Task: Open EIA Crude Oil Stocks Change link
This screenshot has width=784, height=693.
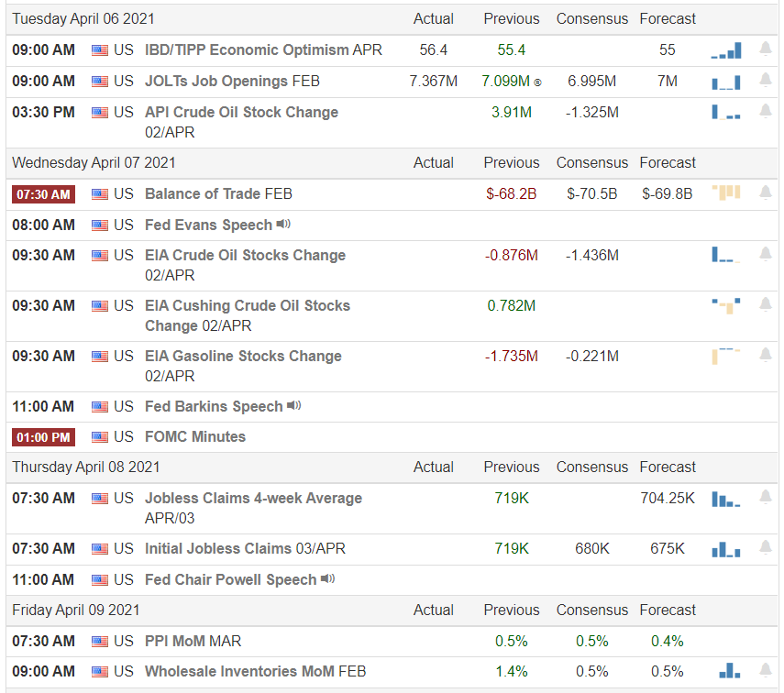Action: pyautogui.click(x=245, y=255)
